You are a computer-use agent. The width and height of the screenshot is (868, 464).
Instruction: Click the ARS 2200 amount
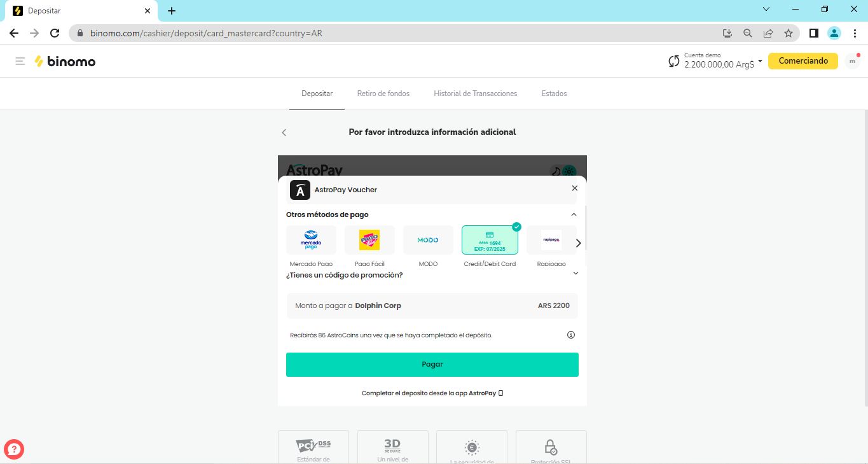click(x=554, y=306)
